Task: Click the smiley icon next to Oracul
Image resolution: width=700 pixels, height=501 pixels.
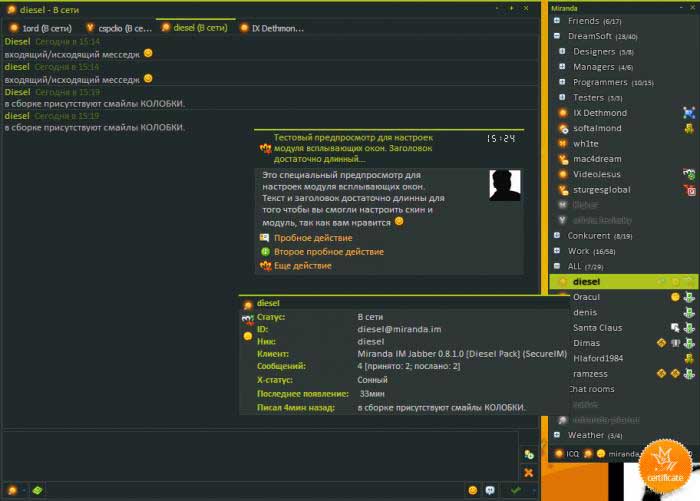Action: pos(675,297)
